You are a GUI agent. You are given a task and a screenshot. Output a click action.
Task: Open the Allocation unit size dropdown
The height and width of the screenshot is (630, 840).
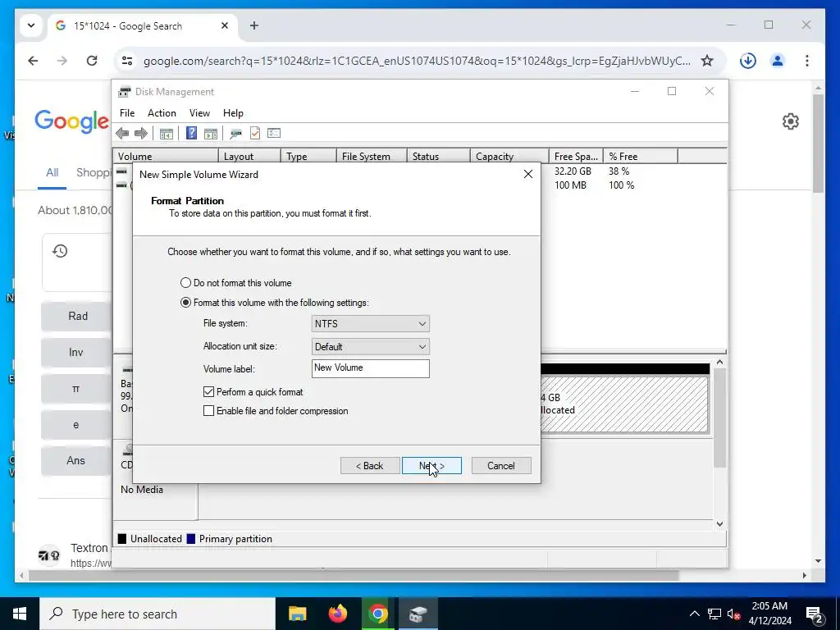(370, 347)
